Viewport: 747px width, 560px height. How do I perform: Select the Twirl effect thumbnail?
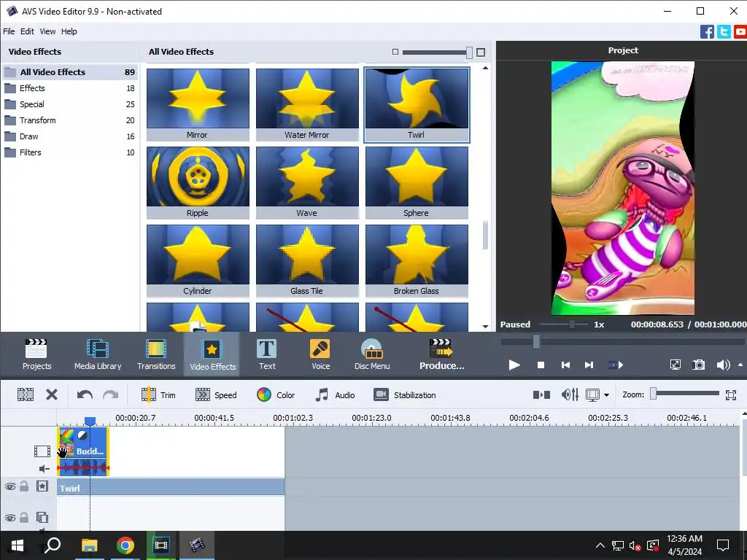[417, 105]
